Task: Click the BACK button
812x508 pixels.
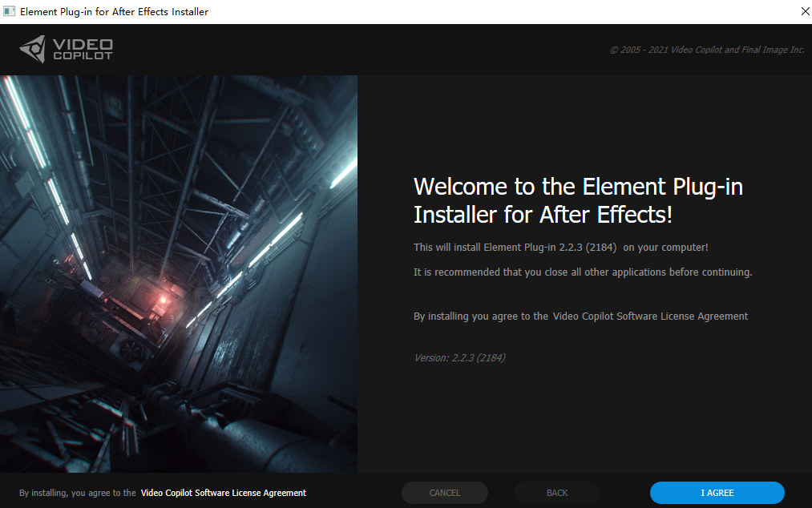Action: [556, 493]
